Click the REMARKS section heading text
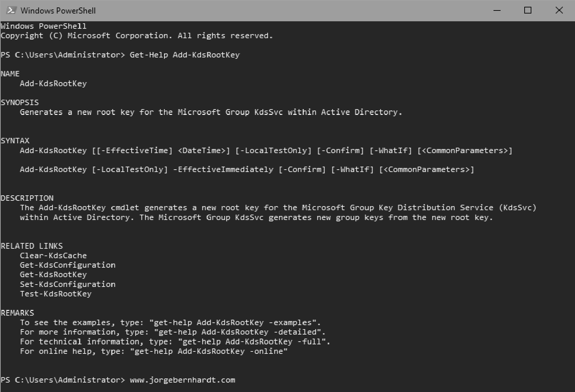The width and height of the screenshot is (575, 392). (x=18, y=313)
